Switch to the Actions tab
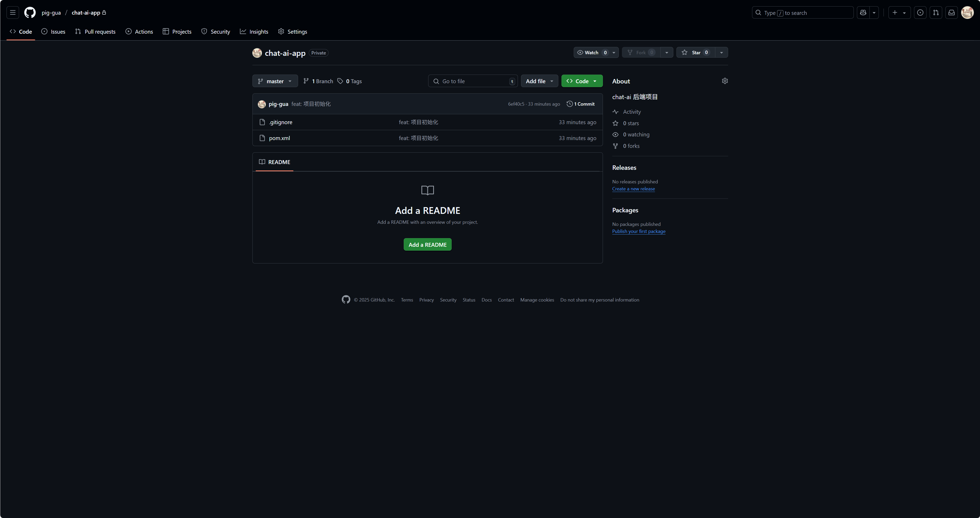 point(139,32)
